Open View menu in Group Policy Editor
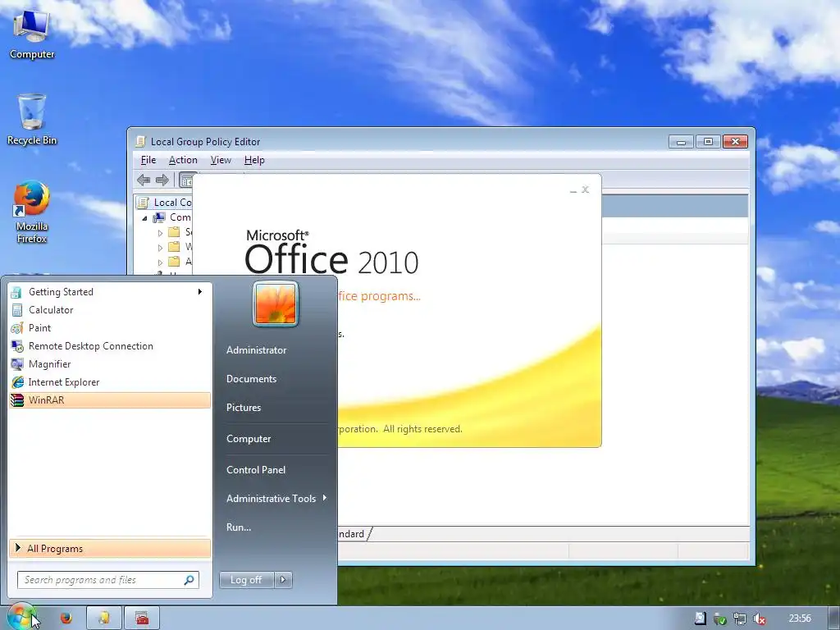The image size is (840, 630). [x=221, y=160]
